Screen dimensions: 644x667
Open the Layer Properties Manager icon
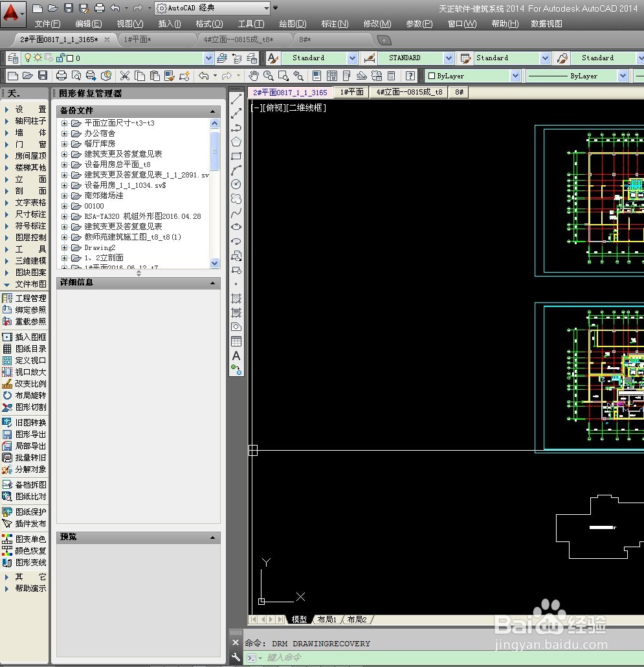coord(13,58)
